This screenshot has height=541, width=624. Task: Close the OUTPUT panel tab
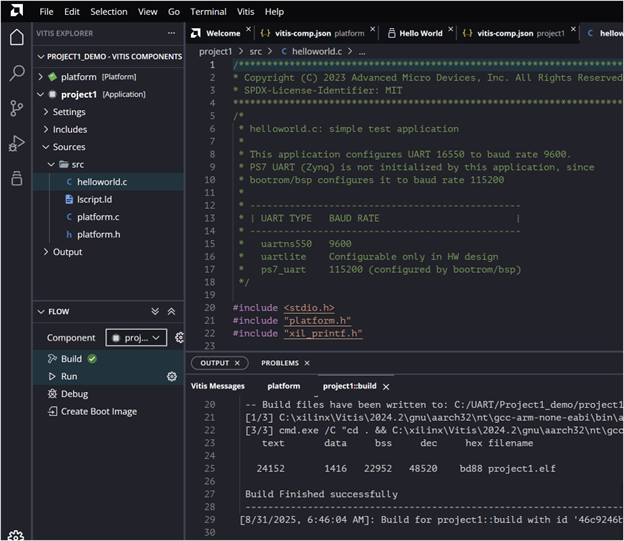point(237,363)
